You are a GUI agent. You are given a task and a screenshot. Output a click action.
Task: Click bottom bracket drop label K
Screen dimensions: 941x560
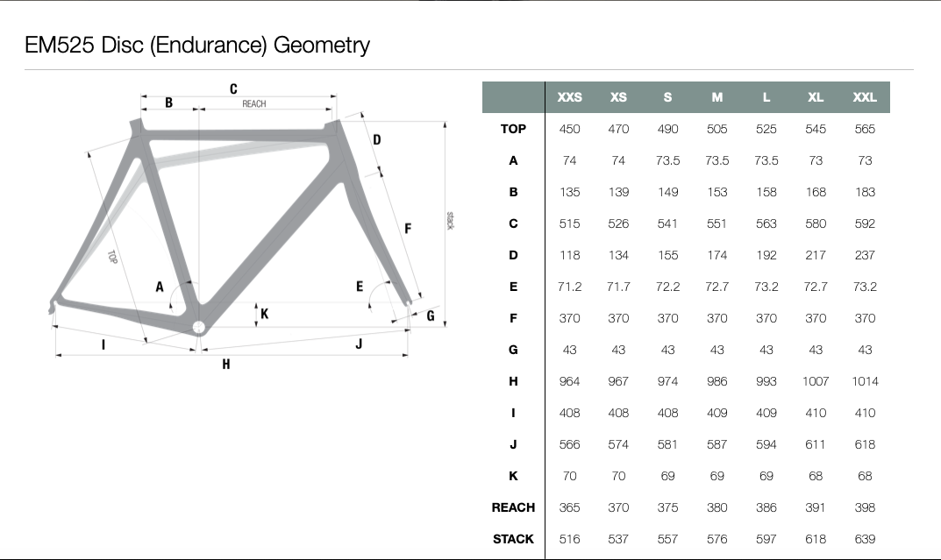265,314
